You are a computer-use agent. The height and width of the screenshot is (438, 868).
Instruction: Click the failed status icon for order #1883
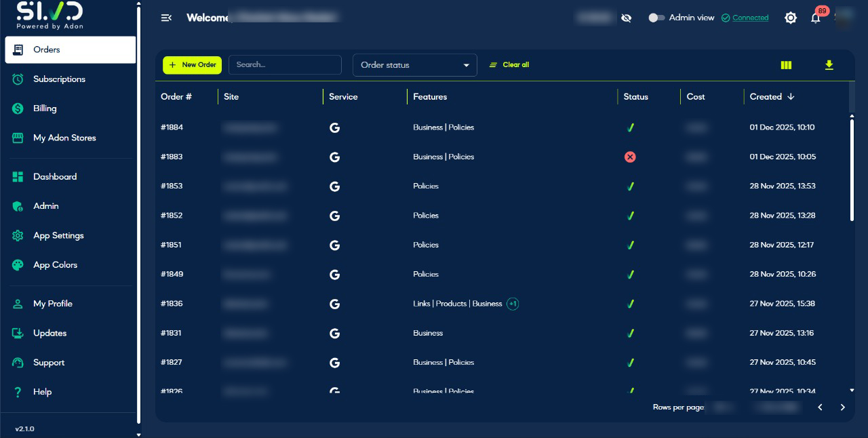coord(630,157)
